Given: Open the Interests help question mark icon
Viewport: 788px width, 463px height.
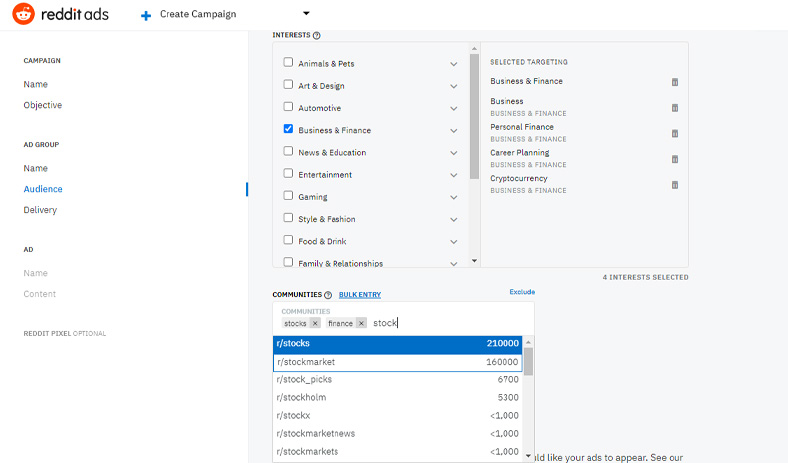Looking at the screenshot, I should coord(317,35).
